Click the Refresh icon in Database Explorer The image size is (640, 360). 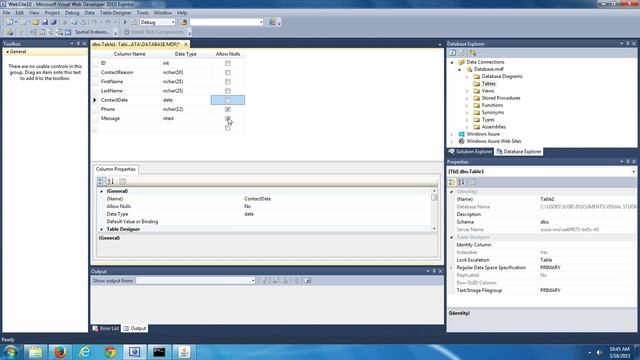coord(452,53)
